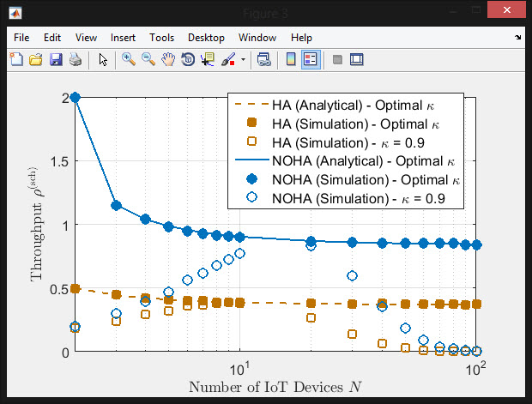Click the x-axis label 'Number of IoT Devices N'

275,387
